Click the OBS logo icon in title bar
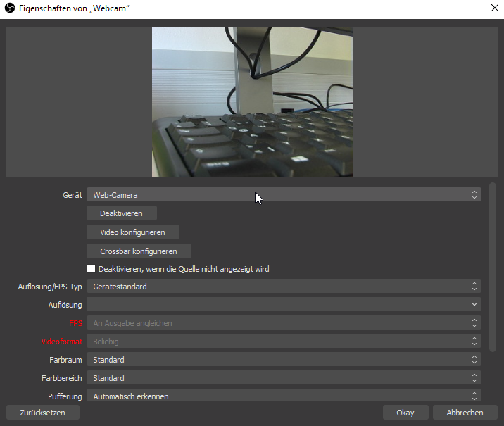Screen dimensions: 504x426 click(10, 8)
